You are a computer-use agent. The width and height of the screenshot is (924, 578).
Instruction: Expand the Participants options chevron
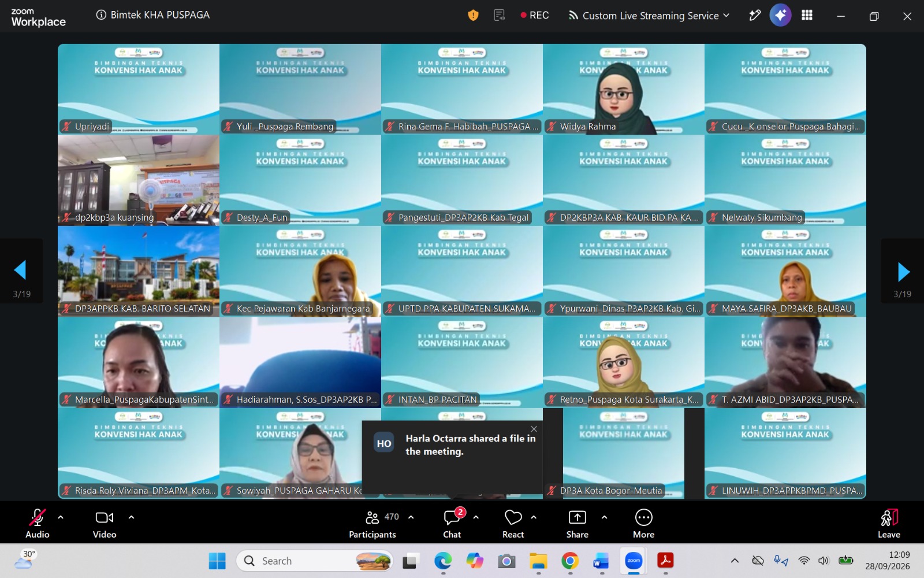pyautogui.click(x=411, y=517)
